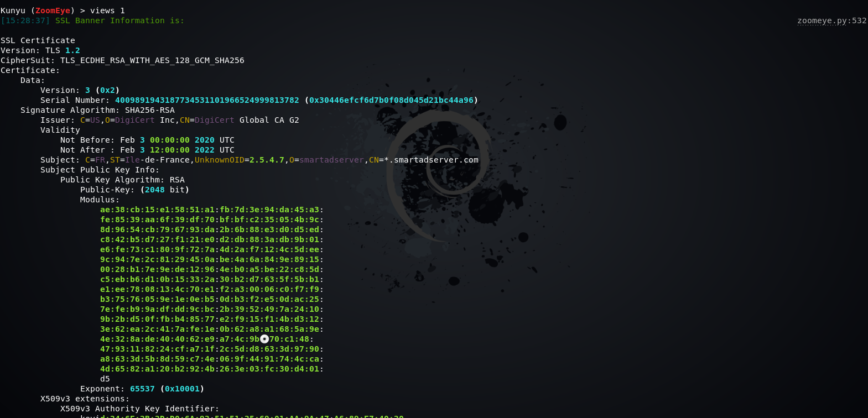Click the hex serial 0x30446efcf6d7b0f08d045d21bc44a96

(391, 100)
